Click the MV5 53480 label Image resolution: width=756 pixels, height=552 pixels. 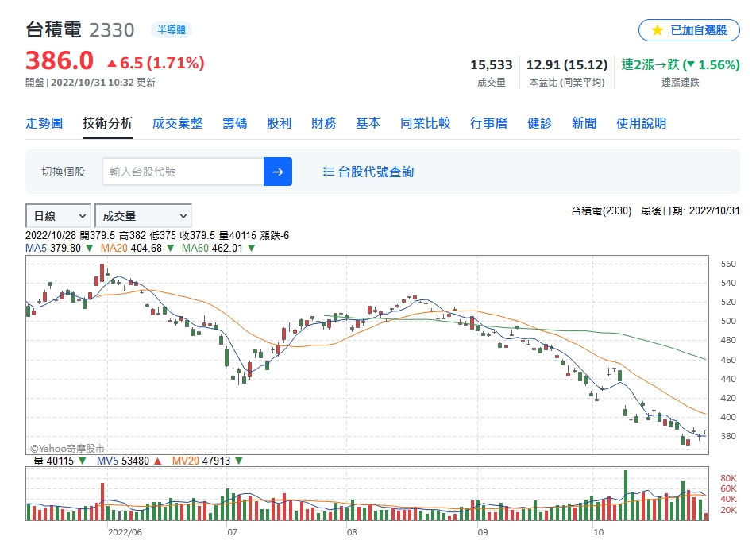[123, 461]
